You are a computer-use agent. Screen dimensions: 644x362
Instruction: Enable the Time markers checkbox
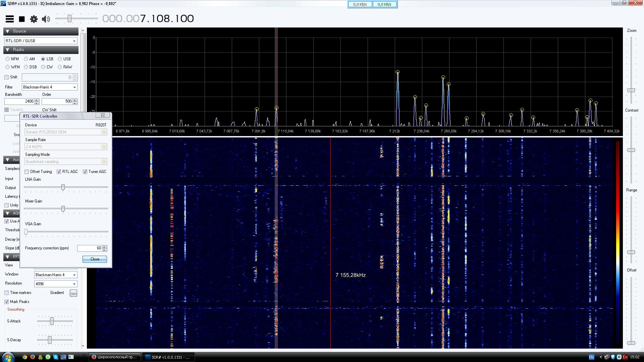[x=6, y=293]
